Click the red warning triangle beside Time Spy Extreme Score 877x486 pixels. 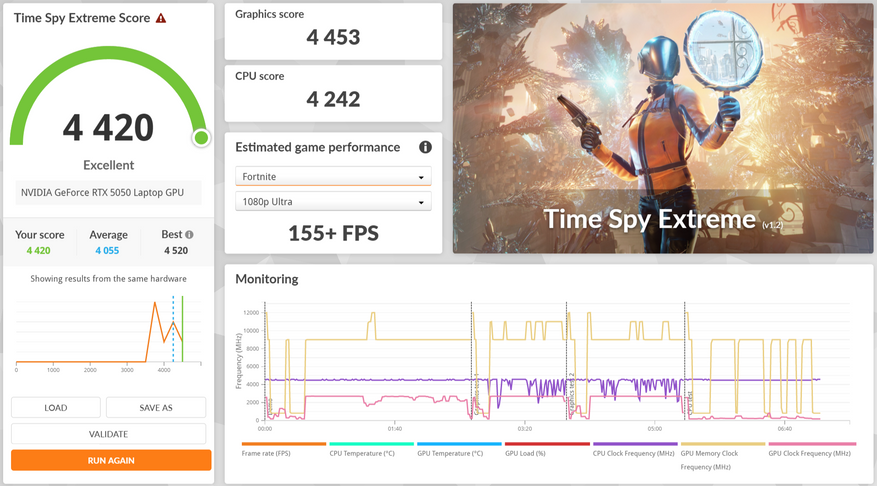pos(161,18)
